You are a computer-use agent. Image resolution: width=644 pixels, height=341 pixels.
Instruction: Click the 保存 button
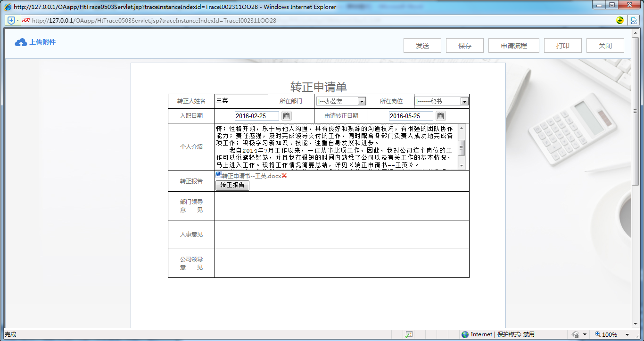[464, 46]
